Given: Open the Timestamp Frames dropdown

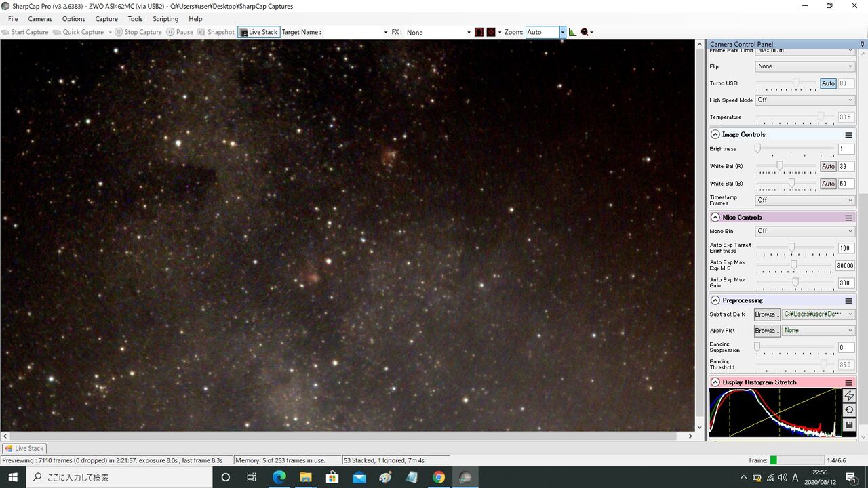Looking at the screenshot, I should (805, 200).
